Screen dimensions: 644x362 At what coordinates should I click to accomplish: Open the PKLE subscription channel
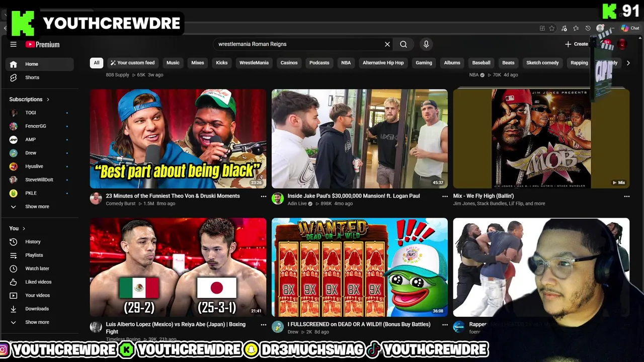[40, 193]
